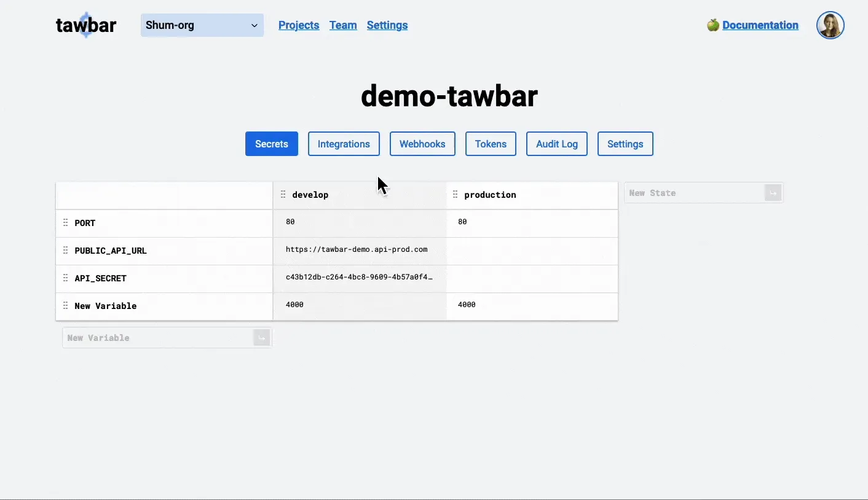Click the PUBLIC_API_URL row drag handle
This screenshot has width=868, height=500.
pos(65,250)
